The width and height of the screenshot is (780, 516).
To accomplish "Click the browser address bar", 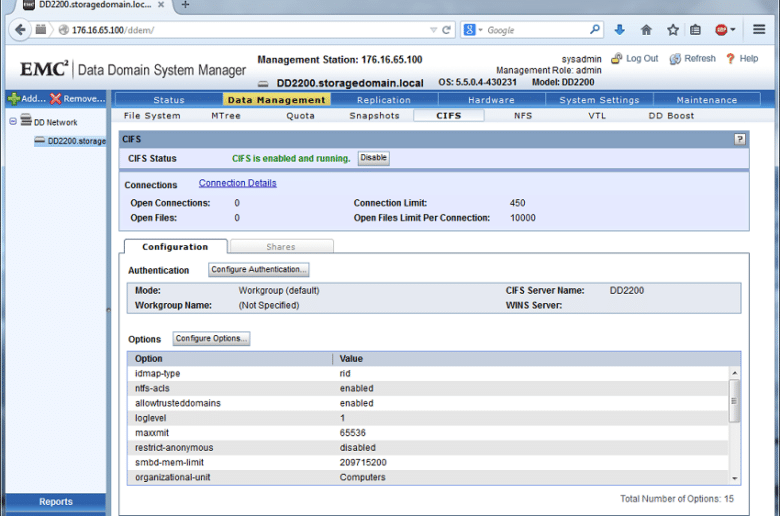I will pyautogui.click(x=249, y=30).
